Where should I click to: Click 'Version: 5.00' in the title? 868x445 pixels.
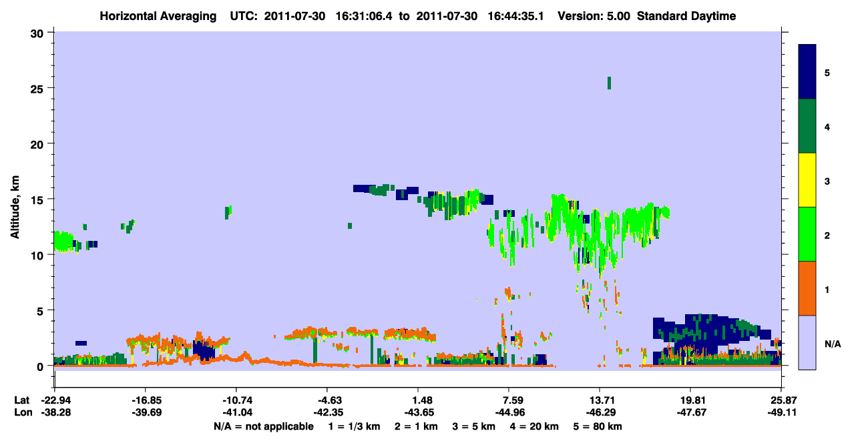click(595, 16)
